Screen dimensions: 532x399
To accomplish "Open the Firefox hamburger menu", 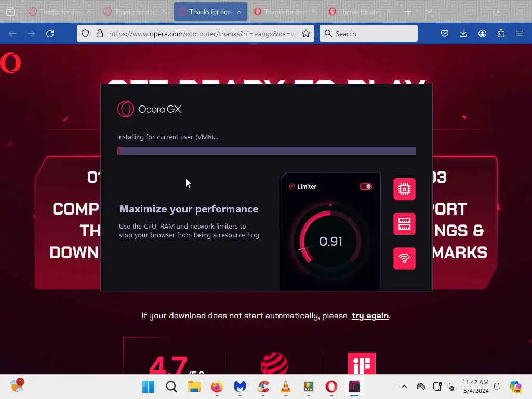I will pyautogui.click(x=520, y=33).
